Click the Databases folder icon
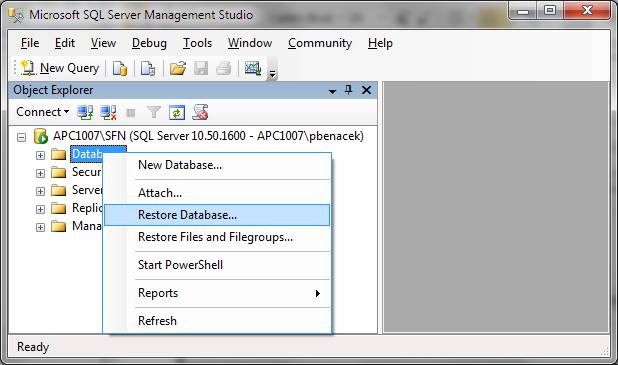Viewport: 618px width, 365px height. [59, 154]
